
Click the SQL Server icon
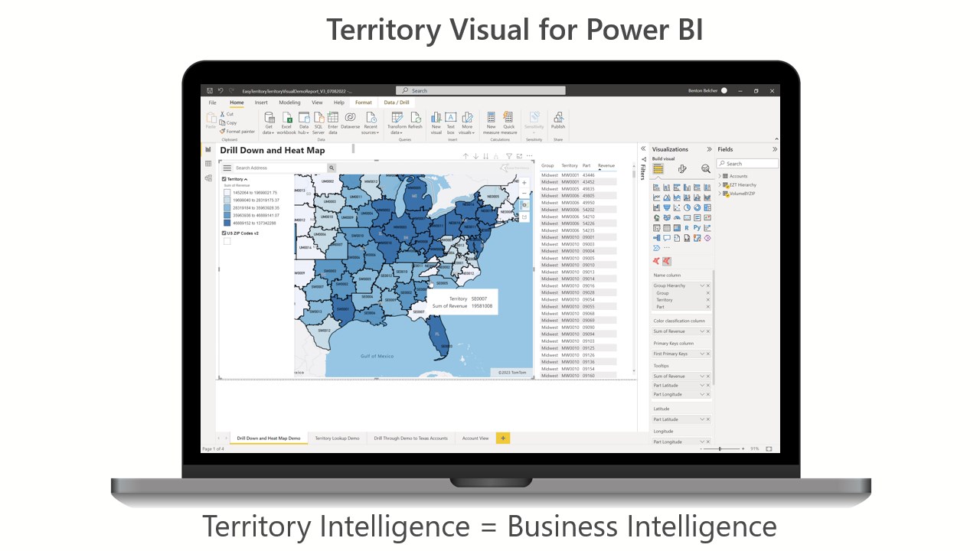pyautogui.click(x=318, y=117)
